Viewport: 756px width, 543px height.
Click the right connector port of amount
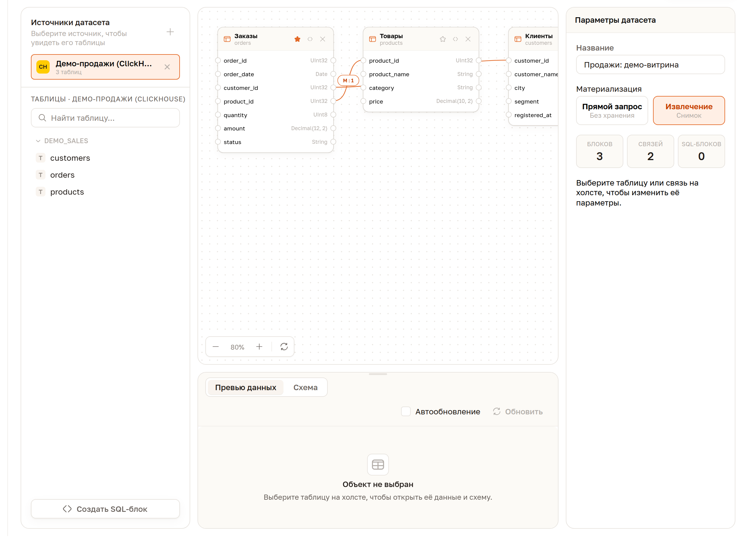[x=333, y=128]
